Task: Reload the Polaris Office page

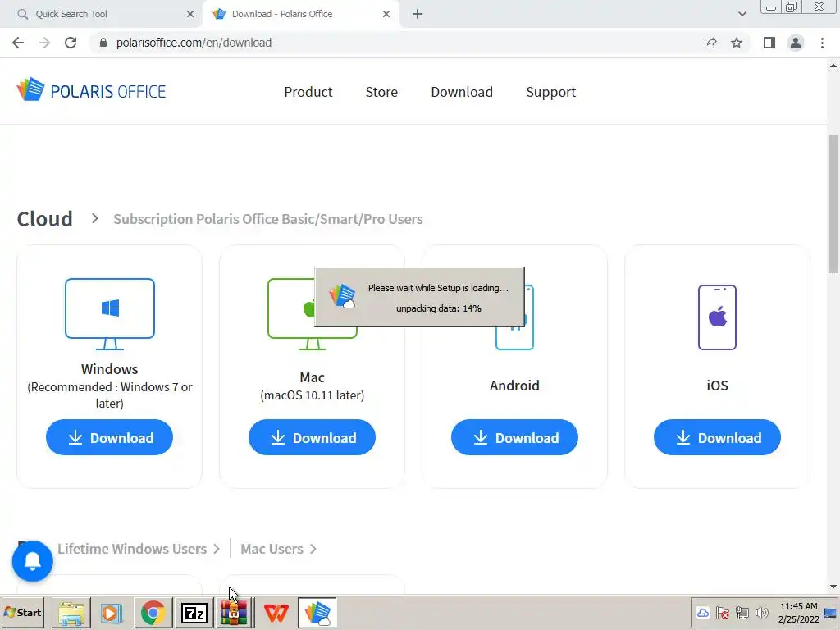Action: click(x=71, y=43)
